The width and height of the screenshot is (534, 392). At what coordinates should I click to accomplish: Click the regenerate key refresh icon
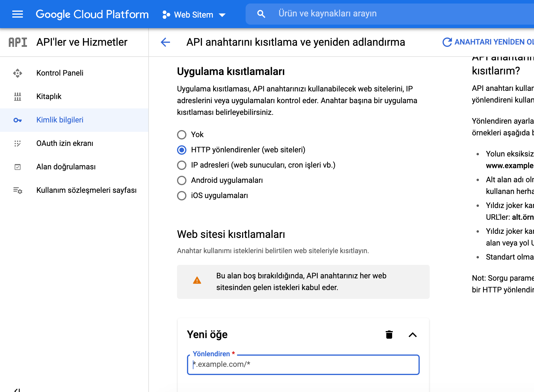(x=447, y=42)
